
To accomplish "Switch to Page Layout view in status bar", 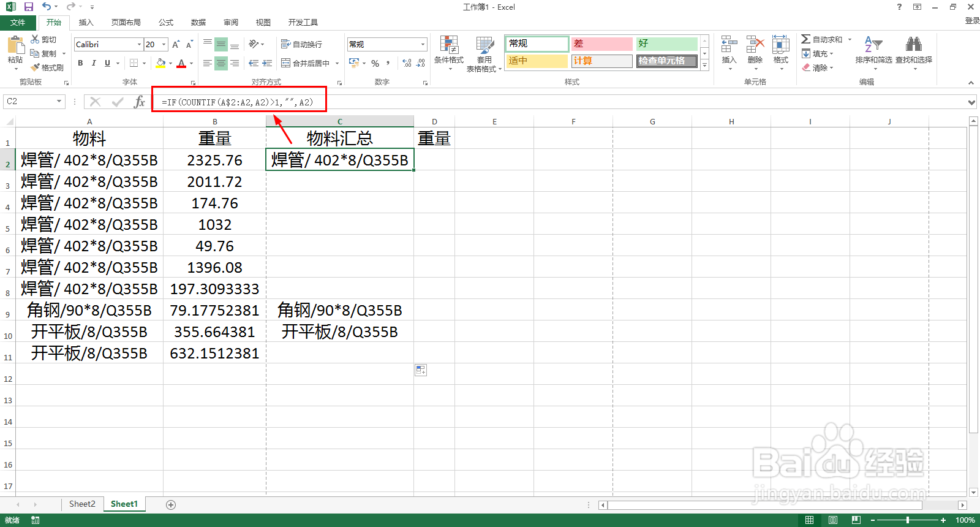I will pyautogui.click(x=832, y=520).
